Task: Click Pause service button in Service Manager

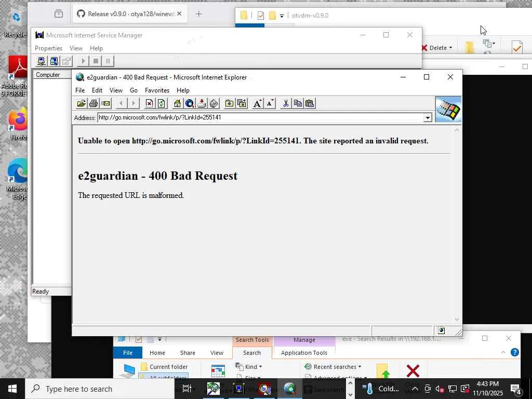Action: click(108, 61)
